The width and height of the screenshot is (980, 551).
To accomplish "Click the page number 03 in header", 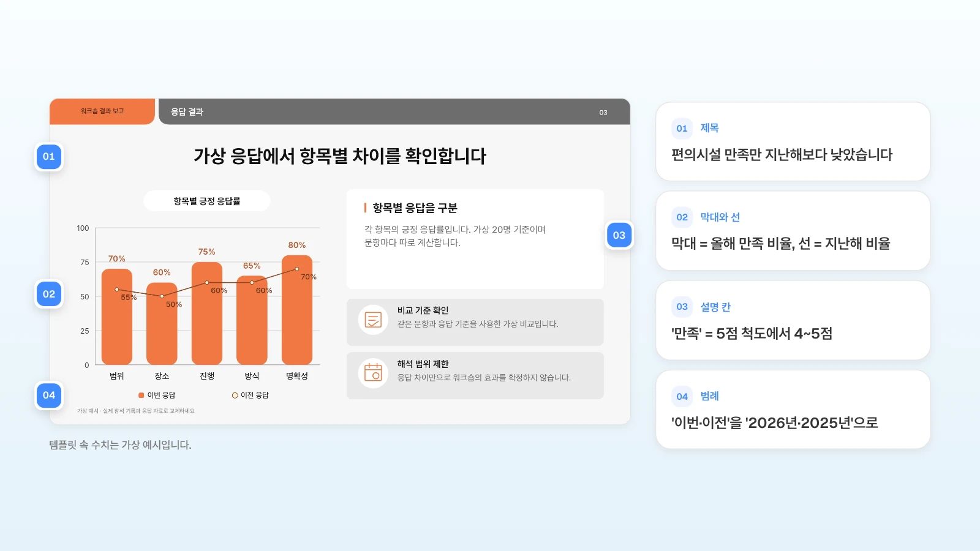I will (x=603, y=113).
